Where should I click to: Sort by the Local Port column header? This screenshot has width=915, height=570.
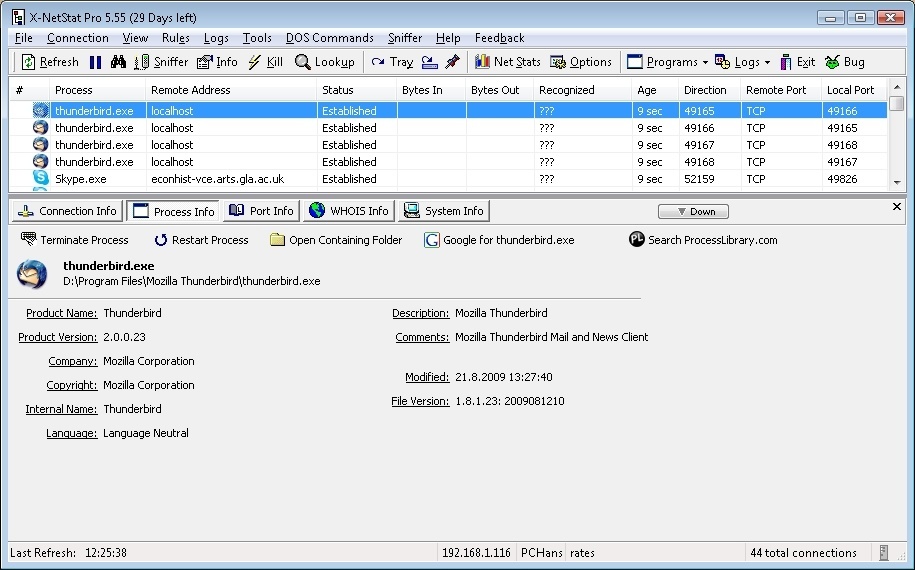(x=854, y=90)
